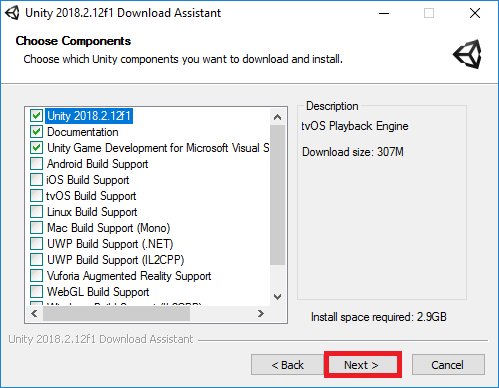This screenshot has height=388, width=499.
Task: Click the list's scroll down arrow
Action: point(277,297)
